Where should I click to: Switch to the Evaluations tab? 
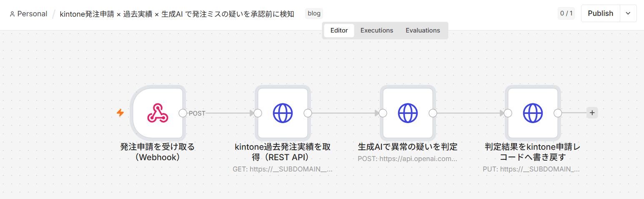423,30
